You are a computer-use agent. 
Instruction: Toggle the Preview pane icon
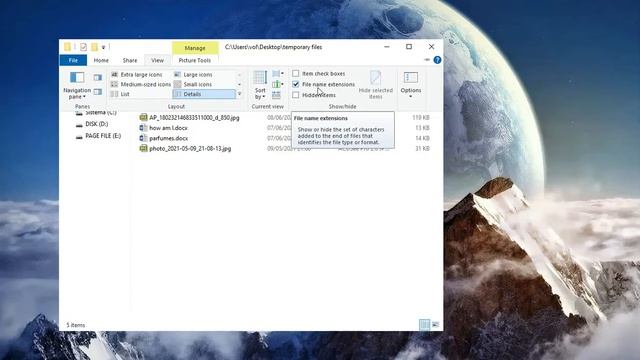pyautogui.click(x=98, y=77)
